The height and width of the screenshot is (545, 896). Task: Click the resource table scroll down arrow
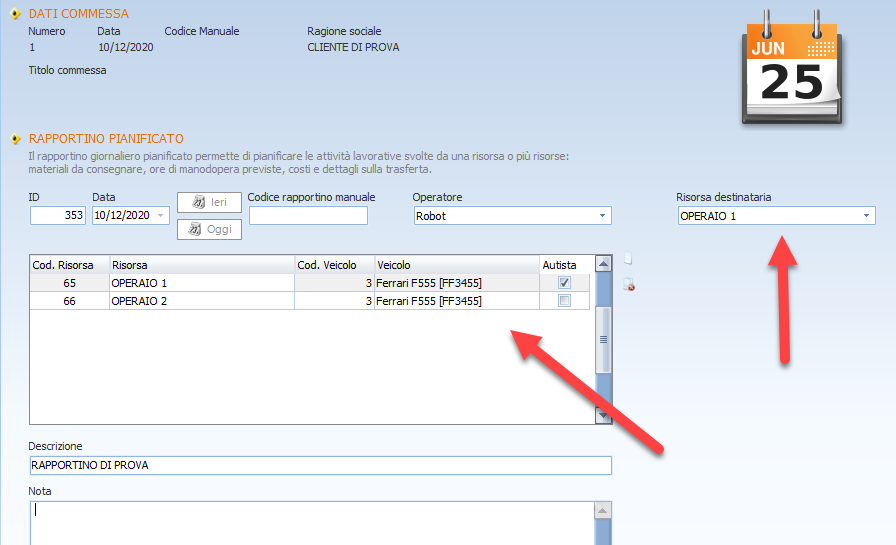point(603,415)
